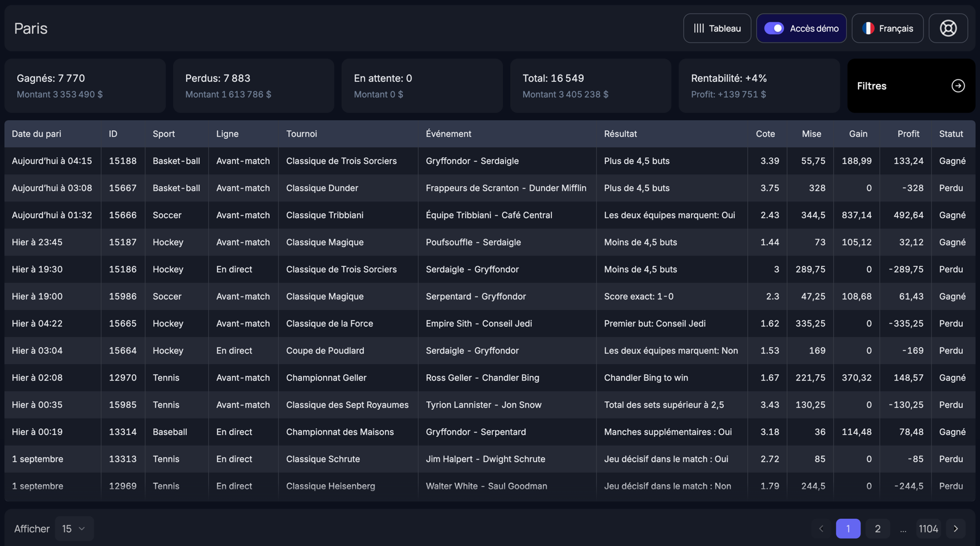Open the Français language selector
The height and width of the screenshot is (546, 980).
pos(888,28)
